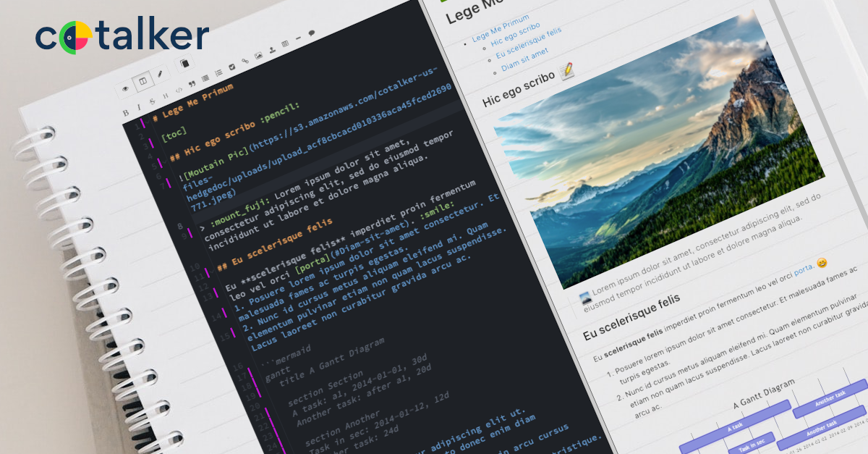Click 'A Gantt Diagram' chart title
Viewport: 868px width, 454px height.
pyautogui.click(x=764, y=393)
